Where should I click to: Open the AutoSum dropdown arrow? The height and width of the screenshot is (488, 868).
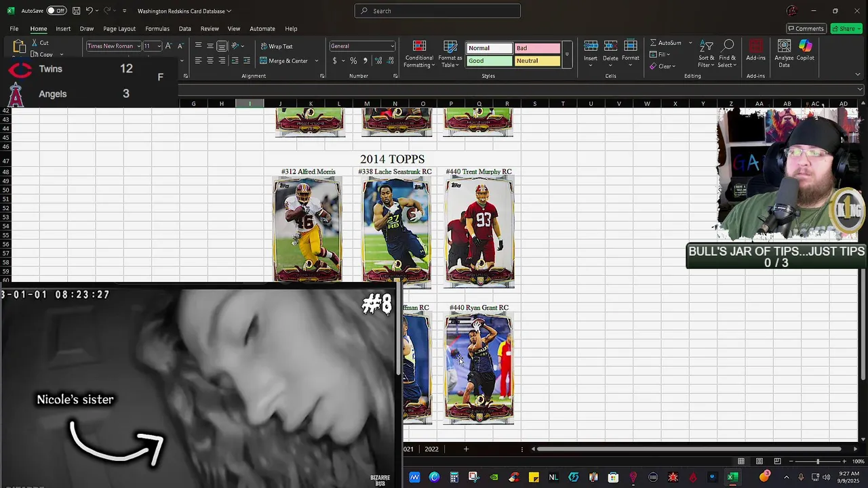point(690,43)
